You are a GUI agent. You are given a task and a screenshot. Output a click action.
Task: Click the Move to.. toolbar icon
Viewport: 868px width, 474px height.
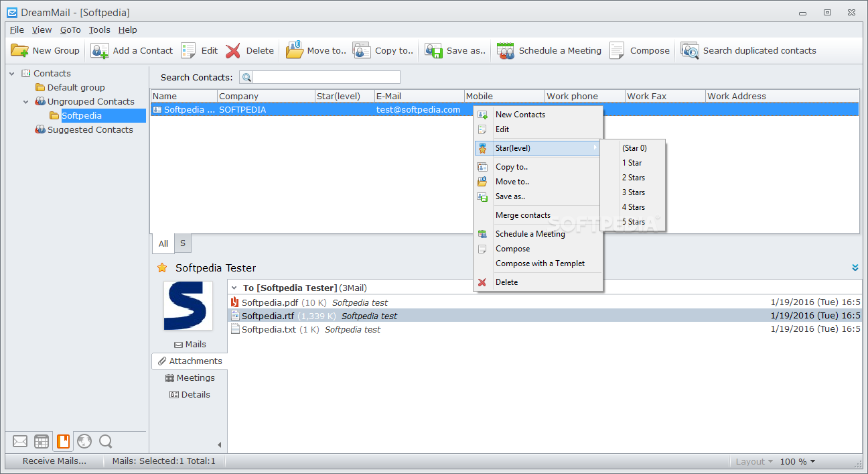tap(295, 50)
